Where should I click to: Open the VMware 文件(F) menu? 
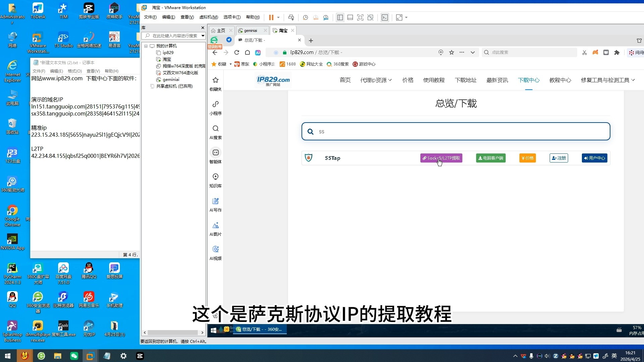(150, 17)
